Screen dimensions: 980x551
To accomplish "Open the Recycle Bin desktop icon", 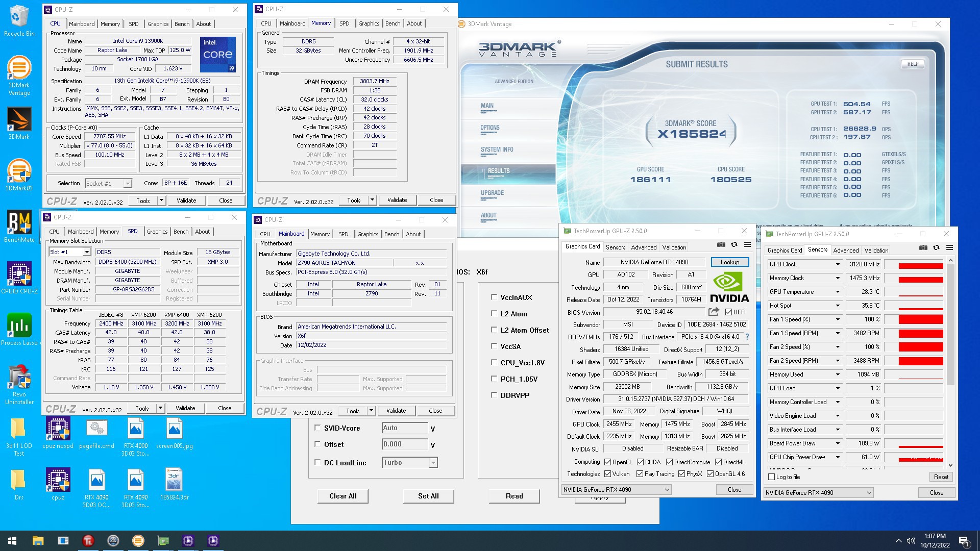I will coord(19,21).
